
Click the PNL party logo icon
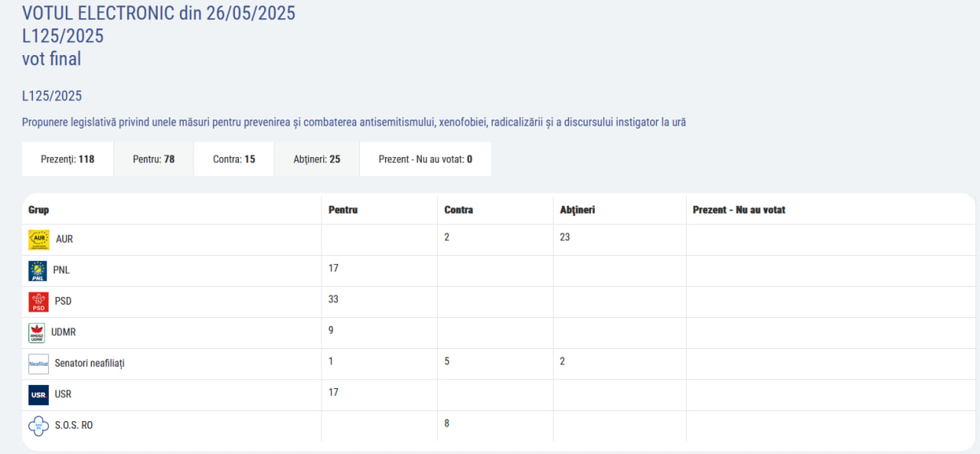38,270
